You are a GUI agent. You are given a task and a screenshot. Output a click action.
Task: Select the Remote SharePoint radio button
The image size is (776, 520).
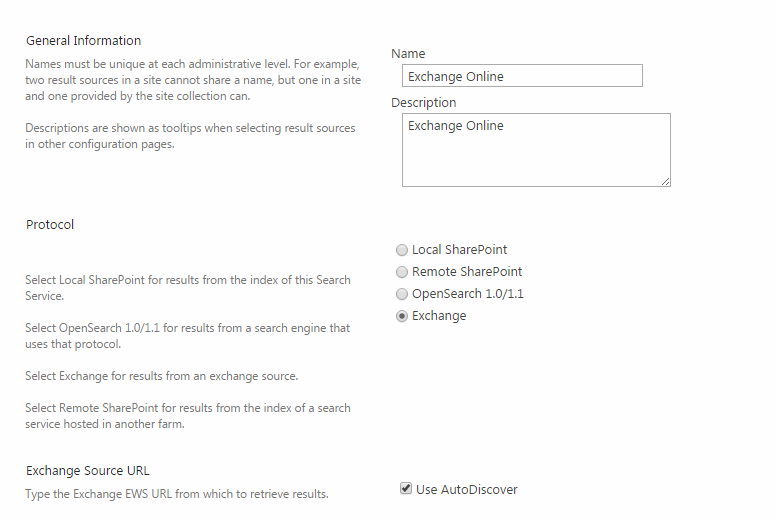click(x=402, y=272)
